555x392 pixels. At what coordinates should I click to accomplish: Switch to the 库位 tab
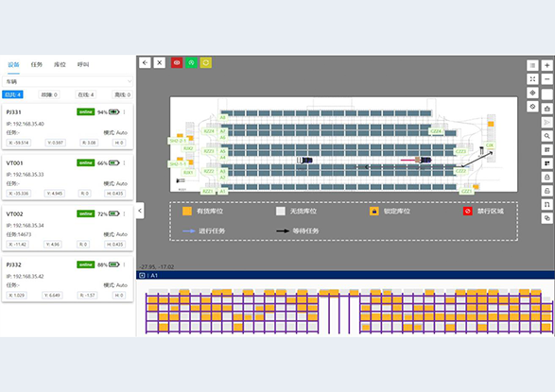point(60,64)
